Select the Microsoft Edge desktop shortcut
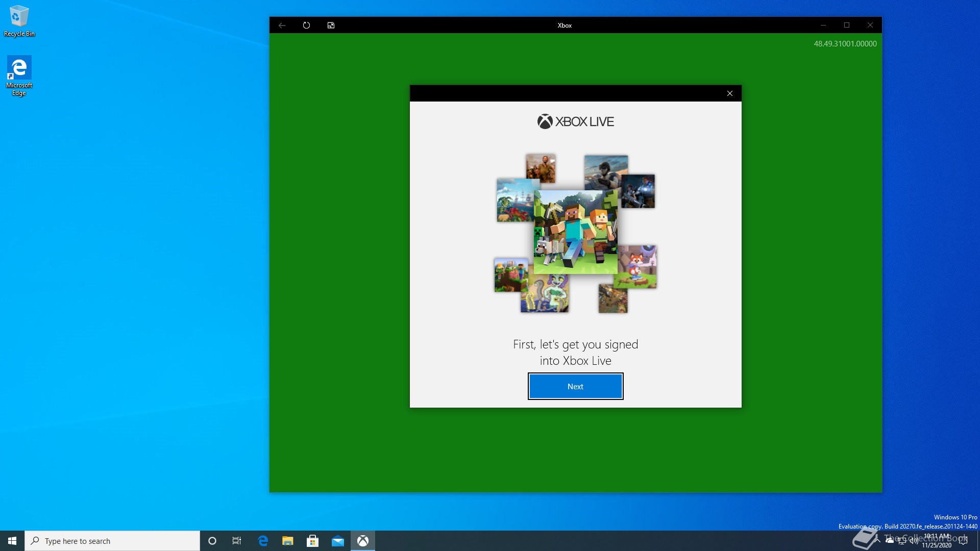 (x=19, y=76)
